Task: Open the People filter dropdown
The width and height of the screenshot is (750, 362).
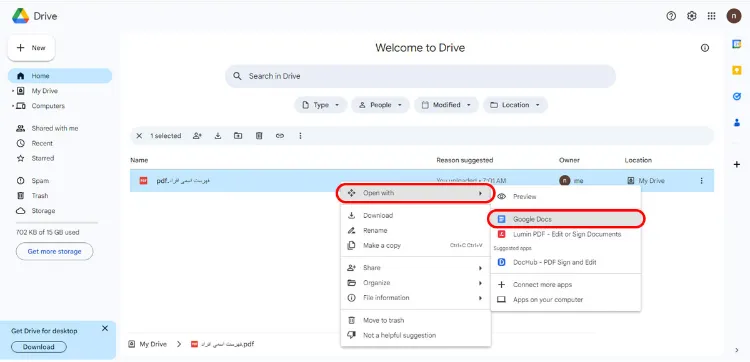Action: tap(380, 105)
